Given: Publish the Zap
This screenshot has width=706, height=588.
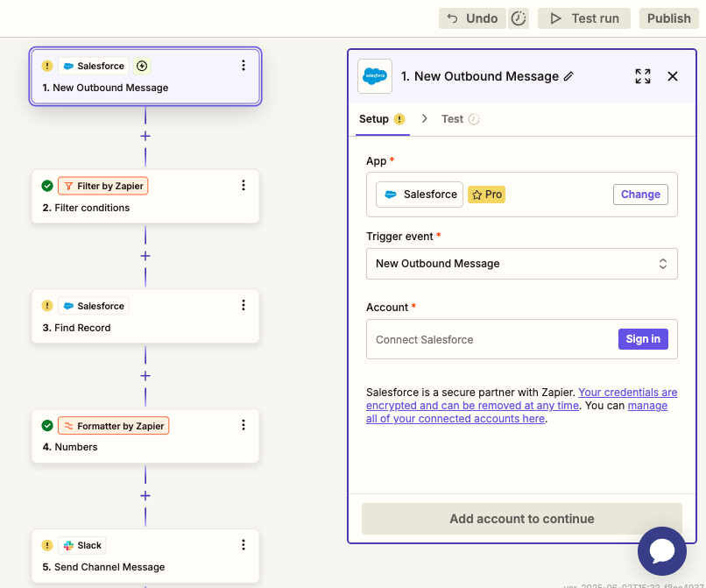Looking at the screenshot, I should point(668,18).
